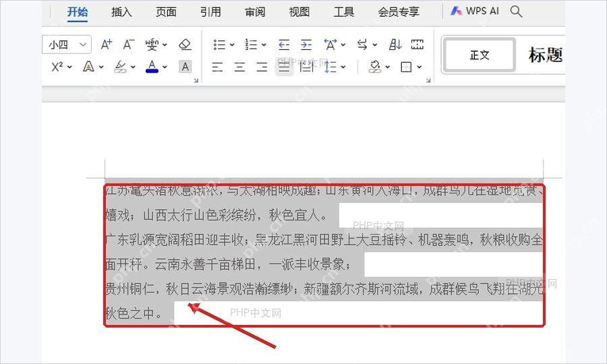Decrease font size with A- icon
607x364 pixels.
pyautogui.click(x=129, y=44)
